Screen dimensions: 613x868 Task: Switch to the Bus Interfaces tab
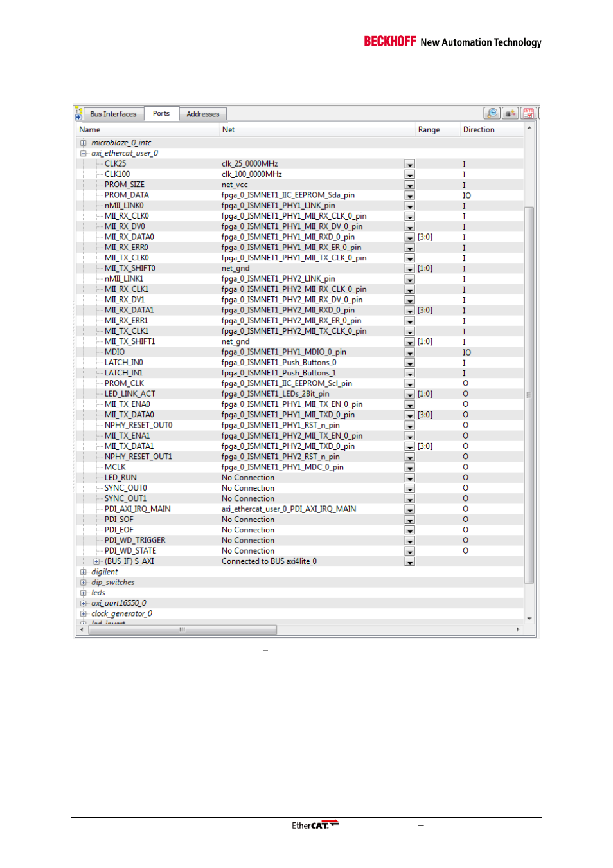(113, 114)
